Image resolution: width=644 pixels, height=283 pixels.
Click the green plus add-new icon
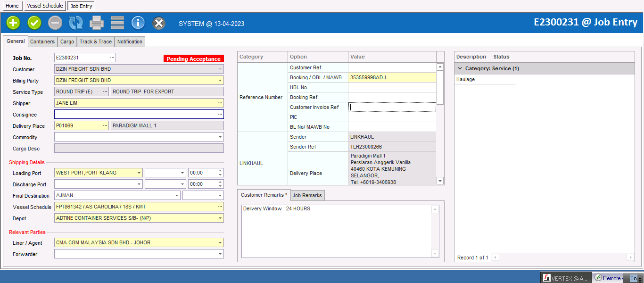tap(13, 23)
